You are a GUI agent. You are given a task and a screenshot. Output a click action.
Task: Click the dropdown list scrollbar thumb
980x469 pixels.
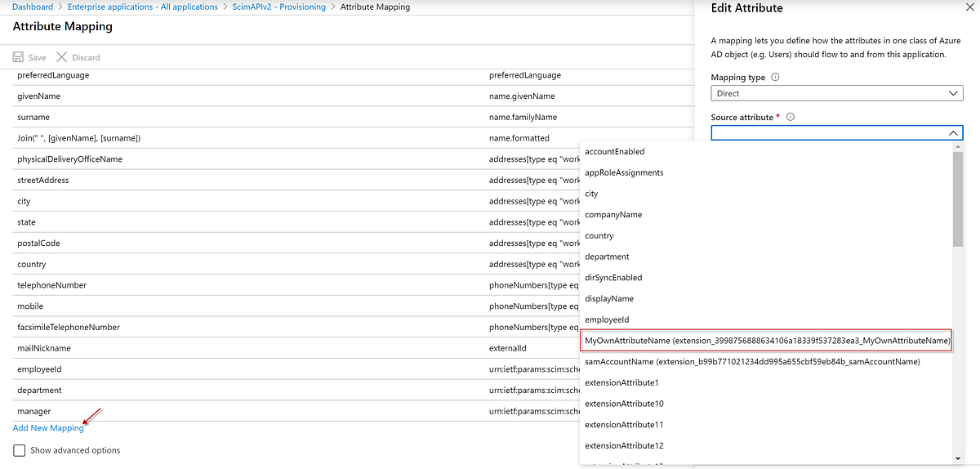958,199
